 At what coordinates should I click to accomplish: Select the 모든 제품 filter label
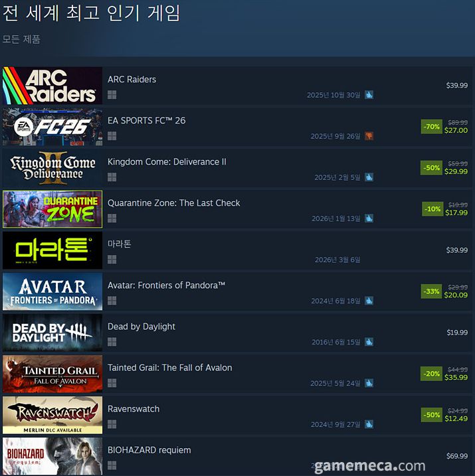point(21,39)
